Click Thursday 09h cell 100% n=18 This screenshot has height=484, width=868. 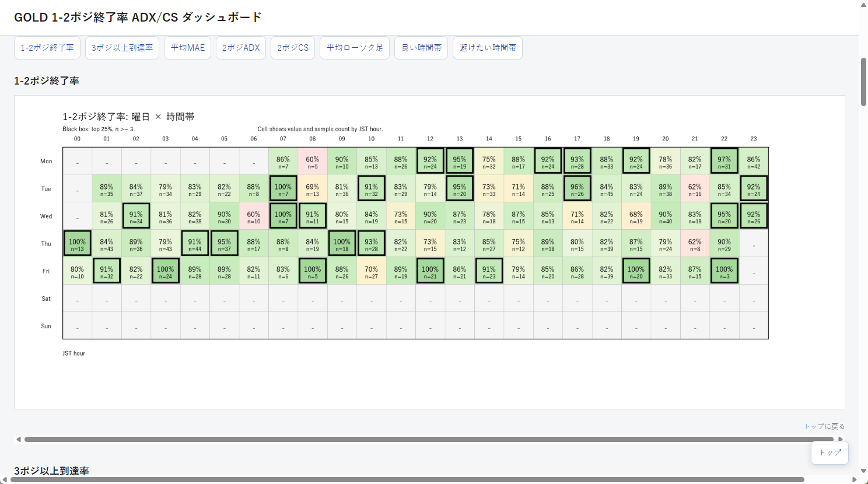point(342,244)
